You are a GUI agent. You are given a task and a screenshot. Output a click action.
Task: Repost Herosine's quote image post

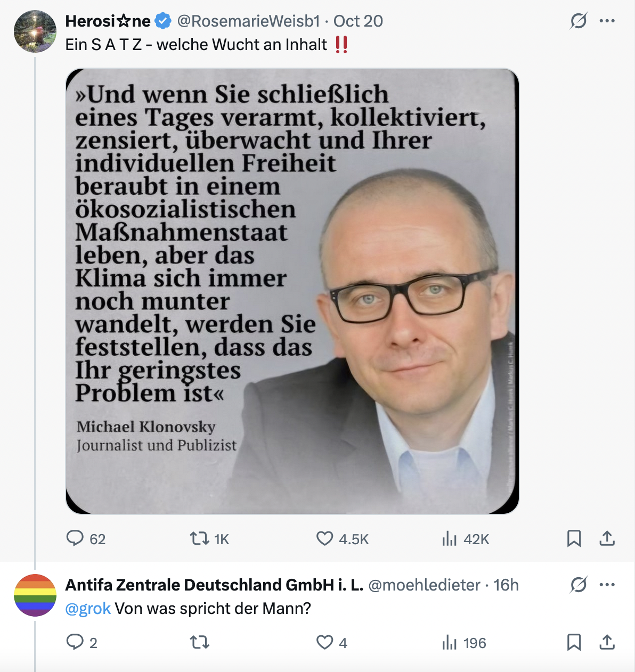click(200, 539)
